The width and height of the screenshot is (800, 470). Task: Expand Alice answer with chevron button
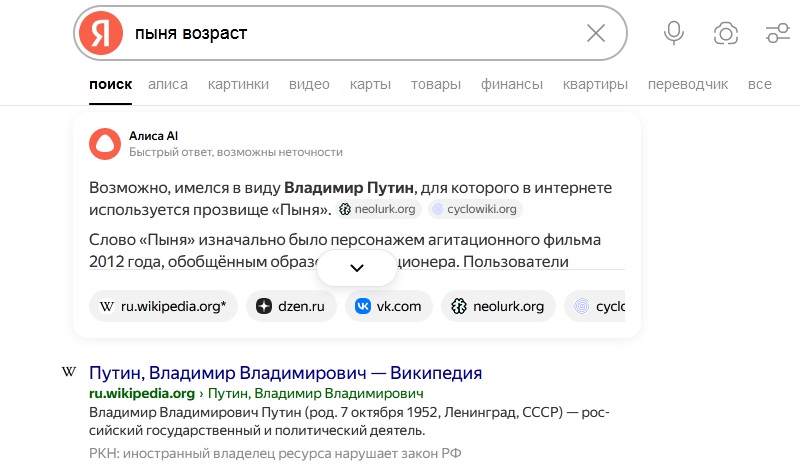[357, 268]
